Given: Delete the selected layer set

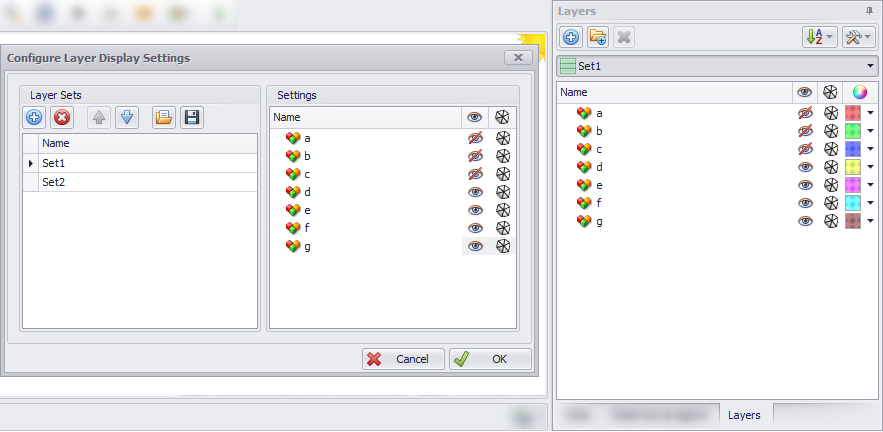Looking at the screenshot, I should (x=62, y=118).
